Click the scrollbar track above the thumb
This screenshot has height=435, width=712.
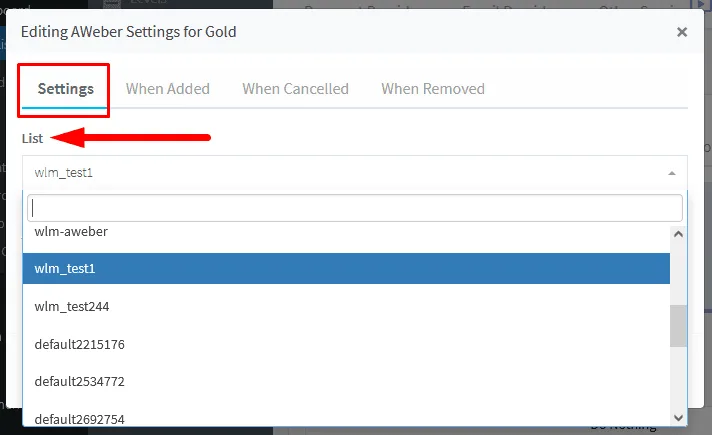pos(678,272)
